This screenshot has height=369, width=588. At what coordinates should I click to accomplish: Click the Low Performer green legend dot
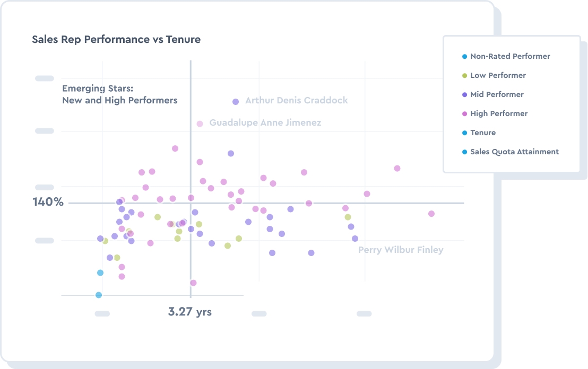point(465,75)
